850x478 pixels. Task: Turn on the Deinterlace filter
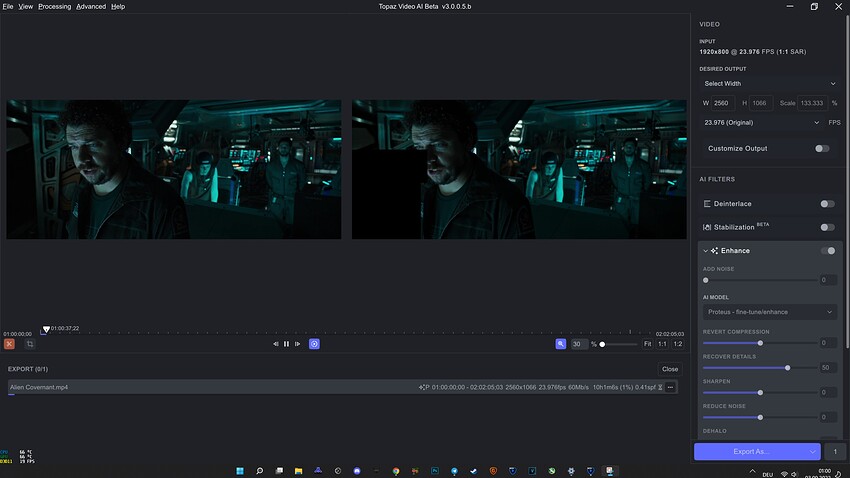(x=827, y=204)
